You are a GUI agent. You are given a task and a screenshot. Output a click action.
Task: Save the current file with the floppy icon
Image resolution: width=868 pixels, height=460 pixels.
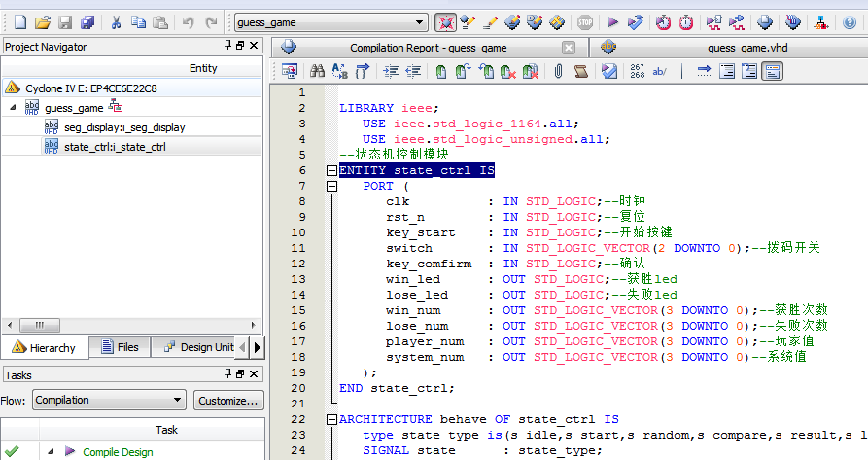point(65,22)
